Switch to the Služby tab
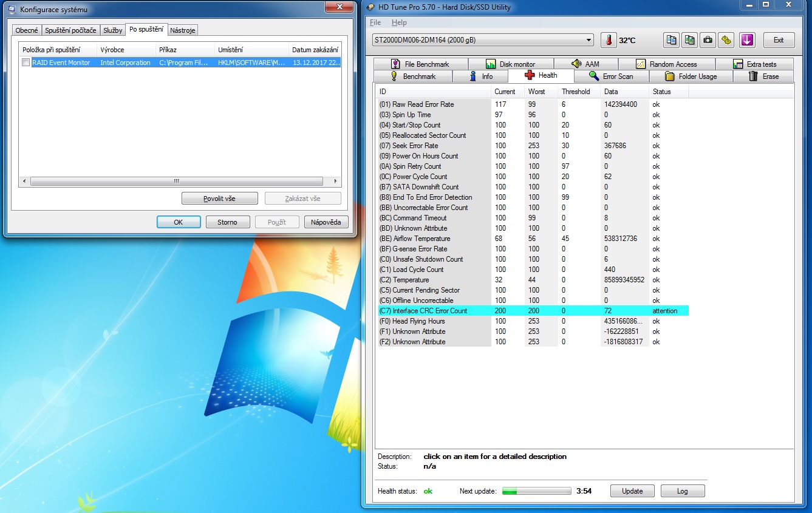Viewport: 812px width, 513px height. click(x=112, y=30)
